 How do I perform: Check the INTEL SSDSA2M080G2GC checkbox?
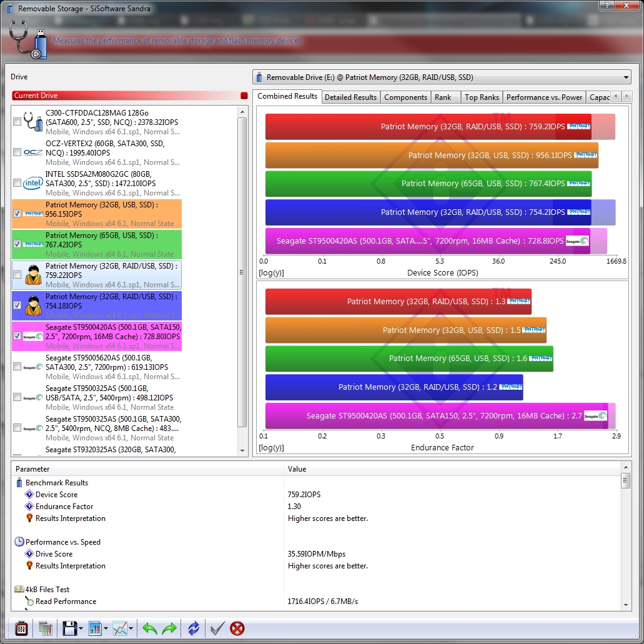point(17,183)
